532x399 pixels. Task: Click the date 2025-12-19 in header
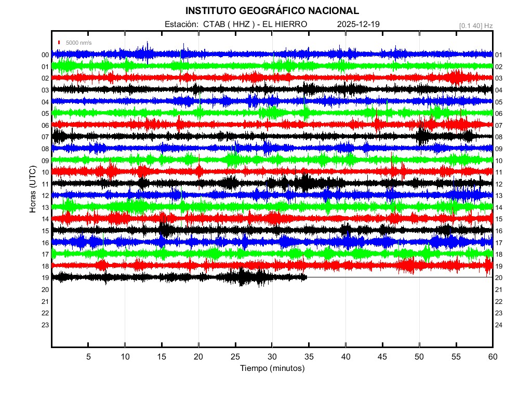358,24
